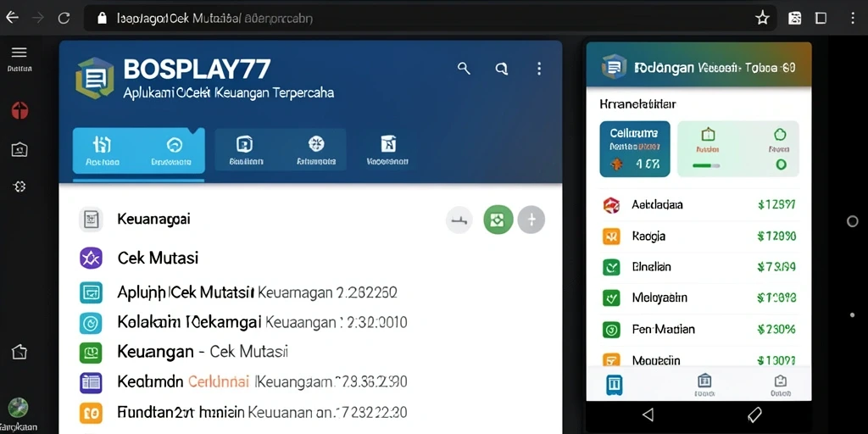Click the teal circular icon in the Kolakain row
Screen dimensions: 868x434
pos(91,322)
